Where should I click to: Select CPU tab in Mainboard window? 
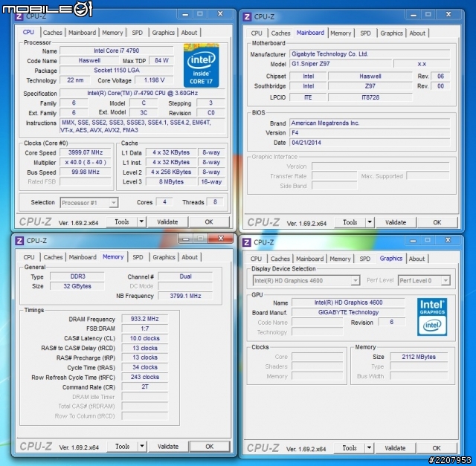[x=257, y=33]
